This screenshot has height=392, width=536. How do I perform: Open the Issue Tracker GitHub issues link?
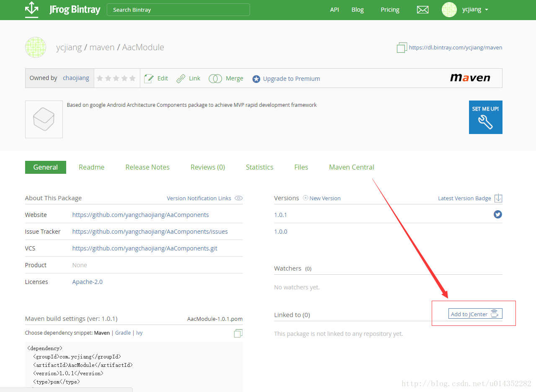[150, 232]
